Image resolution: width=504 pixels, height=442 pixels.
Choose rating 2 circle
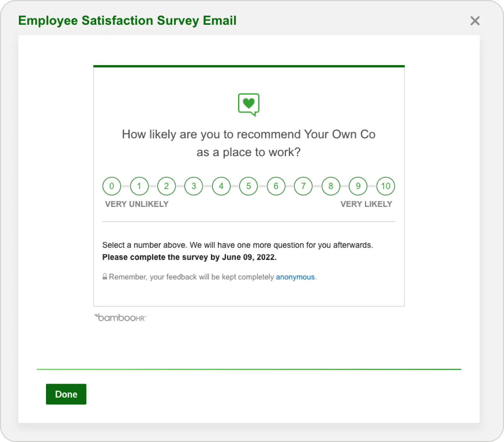pyautogui.click(x=166, y=186)
